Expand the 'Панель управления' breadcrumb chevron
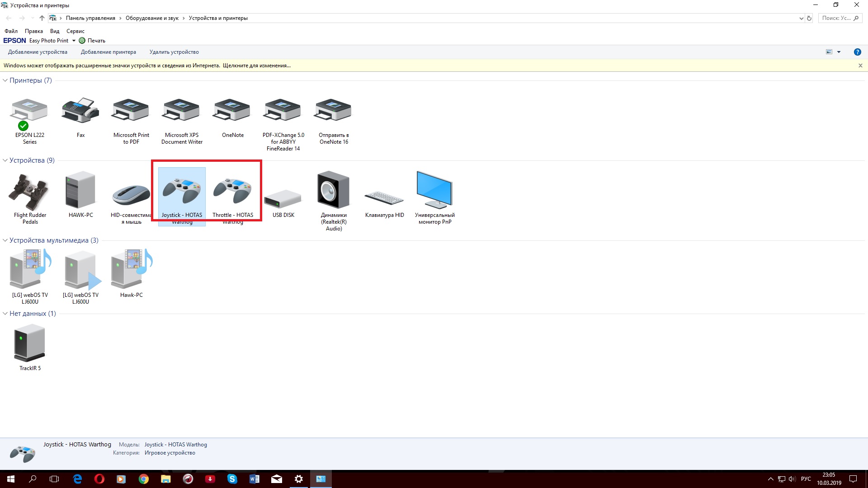The image size is (868, 488). pos(120,18)
